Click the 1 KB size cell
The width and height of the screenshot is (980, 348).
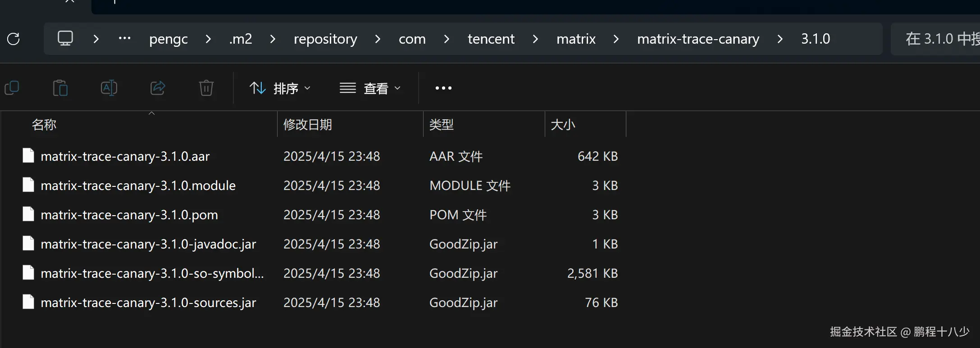(605, 244)
